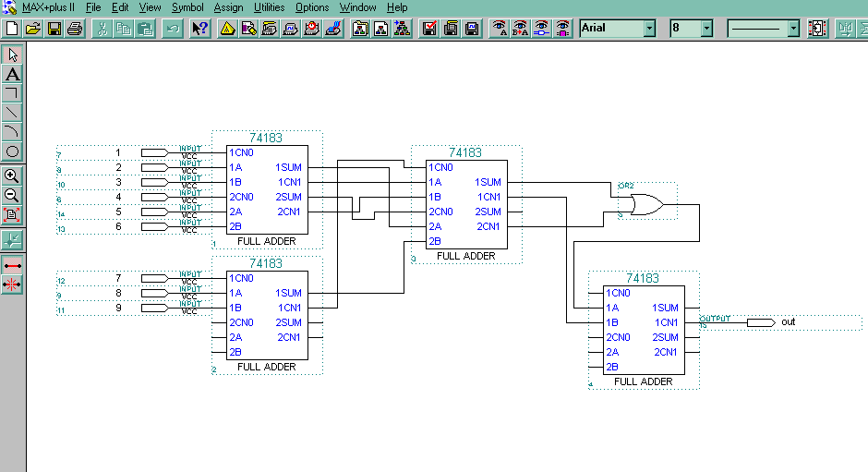Select the Text tool with letter A
The height and width of the screenshot is (472, 868).
pos(12,74)
